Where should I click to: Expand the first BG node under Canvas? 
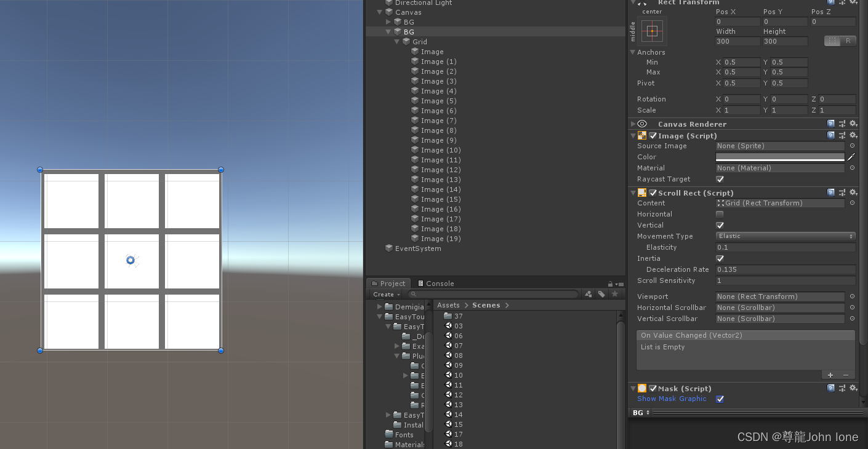[388, 22]
